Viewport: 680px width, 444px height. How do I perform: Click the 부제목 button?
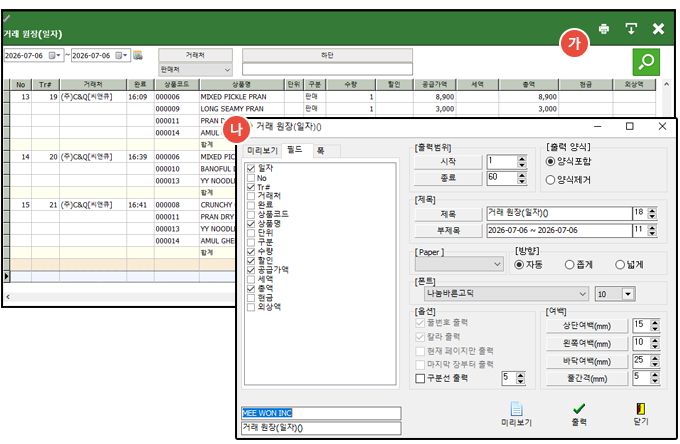448,231
